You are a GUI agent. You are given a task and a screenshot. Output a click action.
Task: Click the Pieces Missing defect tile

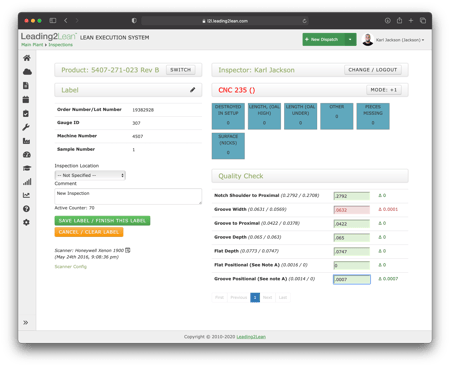point(373,116)
